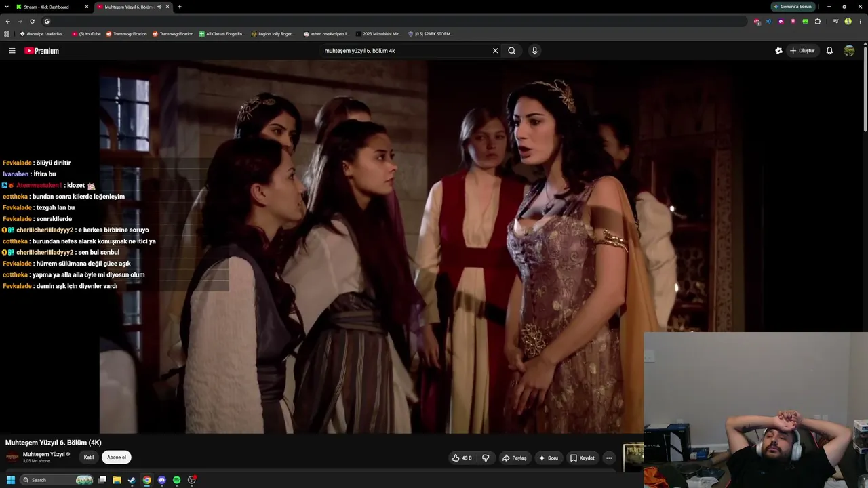Open the [0.5] SPARK STORM bookmark

point(430,33)
